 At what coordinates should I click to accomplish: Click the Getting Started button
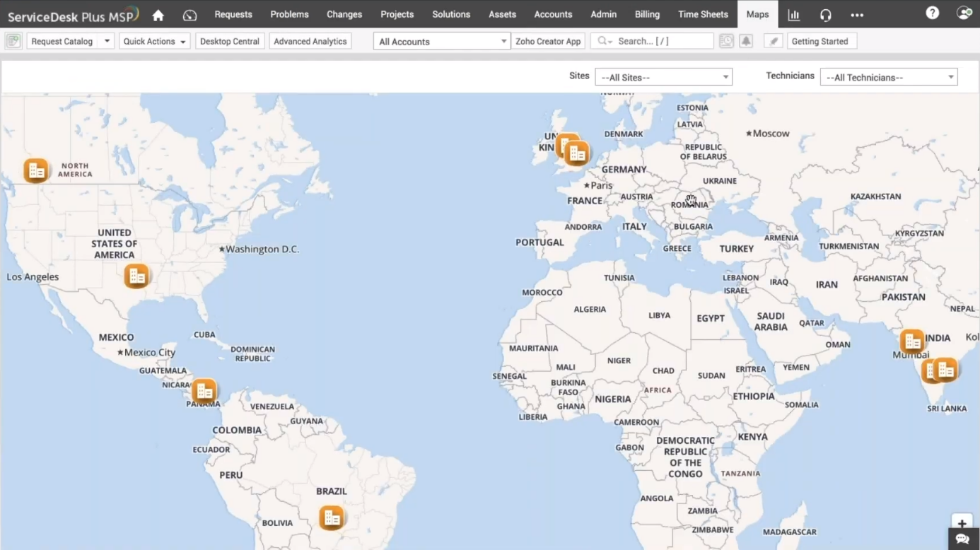click(821, 42)
